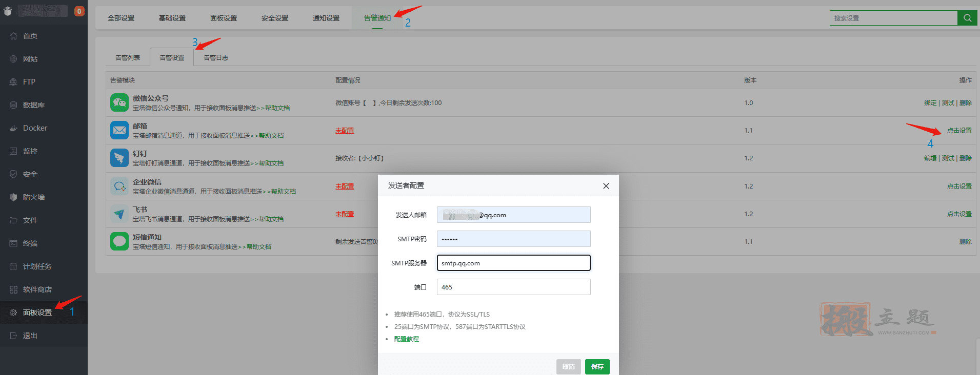Click 未配置 status in the 飞书 row
980x375 pixels.
tap(345, 214)
